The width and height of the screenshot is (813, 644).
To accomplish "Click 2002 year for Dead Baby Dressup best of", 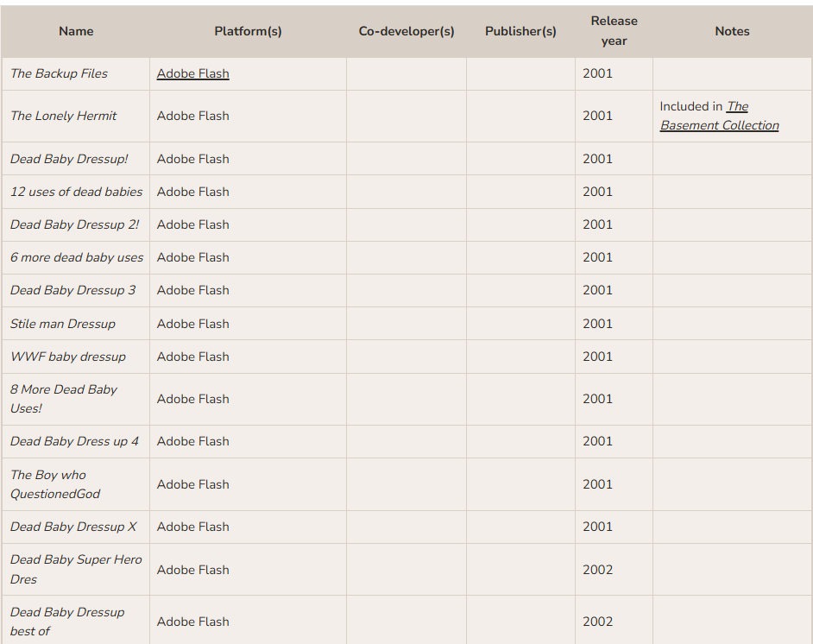I will pyautogui.click(x=597, y=622).
